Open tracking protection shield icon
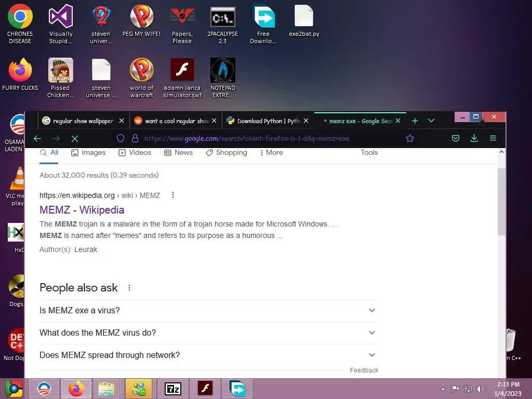Screen dimensions: 532x399 [121, 138]
